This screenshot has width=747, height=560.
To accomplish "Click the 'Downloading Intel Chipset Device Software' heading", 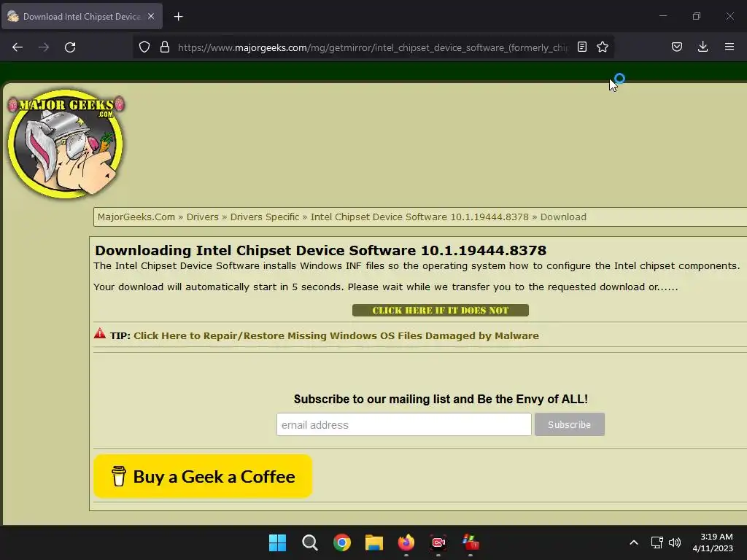I will [321, 251].
